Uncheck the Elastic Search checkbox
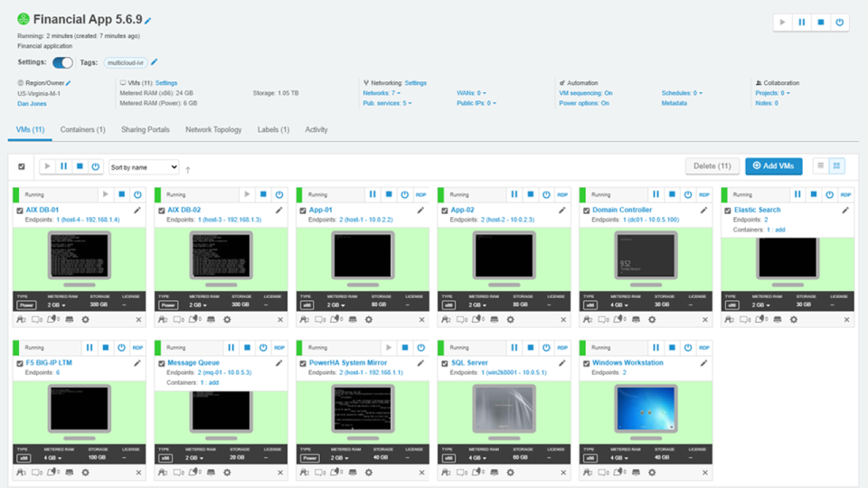Viewport: 868px width, 488px height. 728,211
